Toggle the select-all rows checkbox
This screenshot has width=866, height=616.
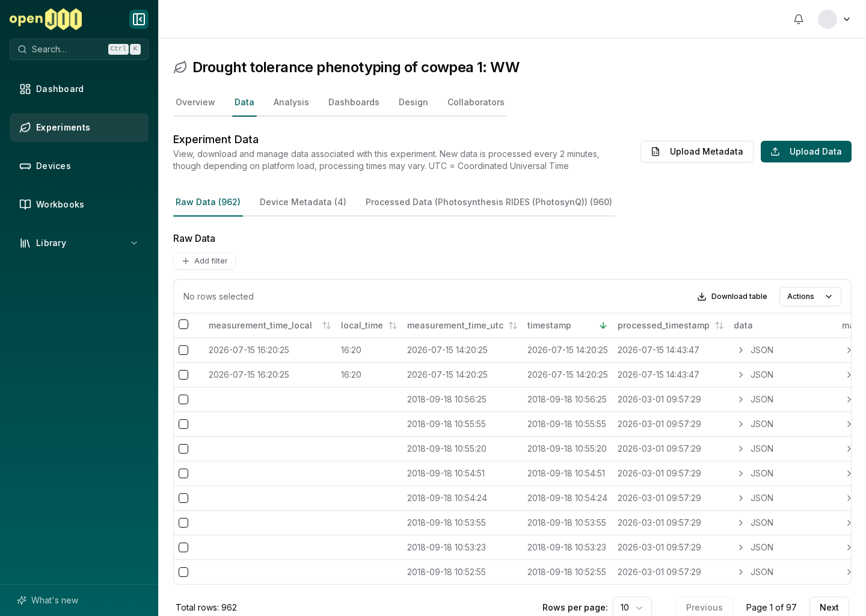(x=183, y=324)
